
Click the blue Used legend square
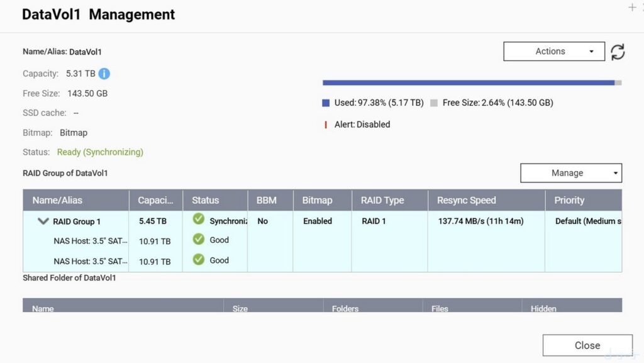[326, 103]
